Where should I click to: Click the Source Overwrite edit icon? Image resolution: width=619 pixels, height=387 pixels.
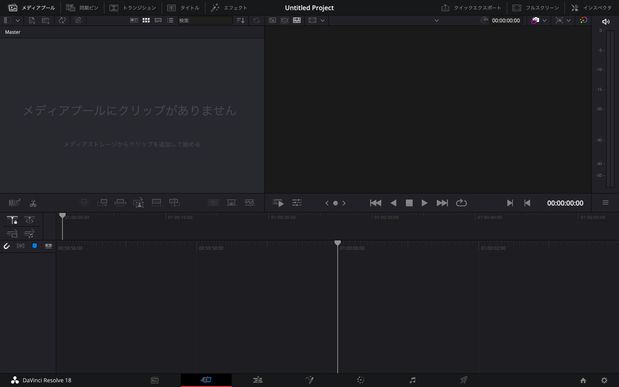[x=174, y=203]
